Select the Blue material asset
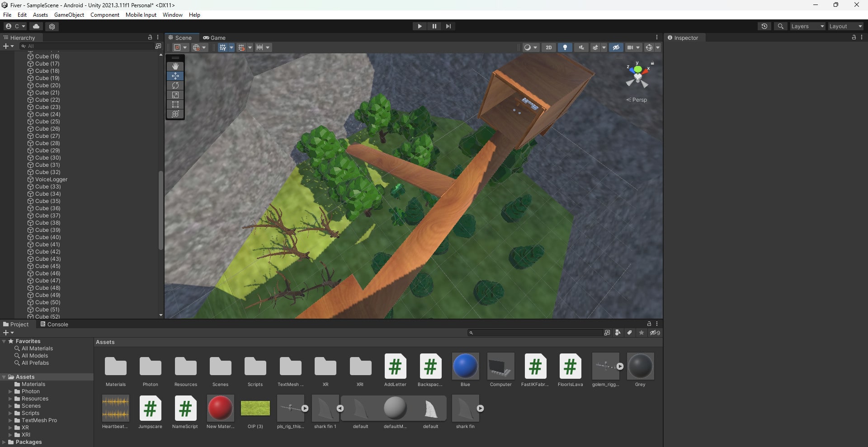The width and height of the screenshot is (868, 447). pyautogui.click(x=465, y=367)
